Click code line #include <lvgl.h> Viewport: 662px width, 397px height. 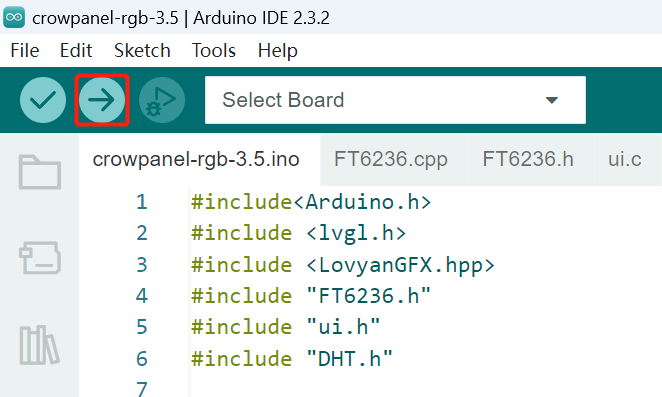coord(298,233)
